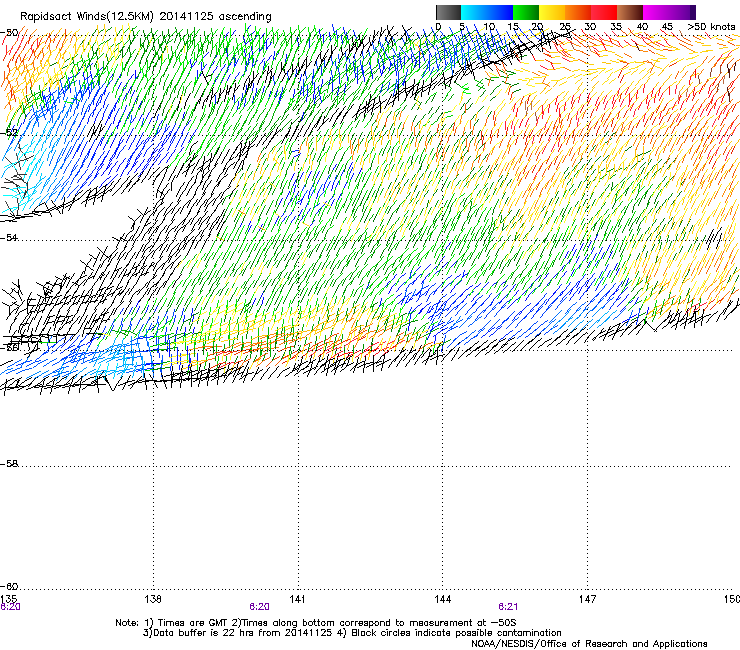Screen dimensions: 740x650
Task: Click the '-60' latitude label
Action: pyautogui.click(x=9, y=586)
